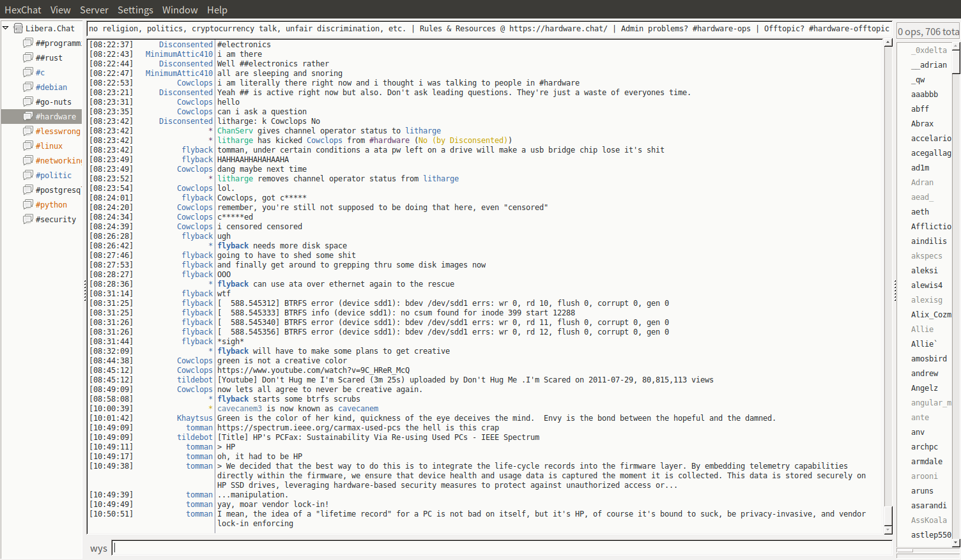Collapse the Libera.Chat server tree
This screenshot has width=961, height=560.
6,28
